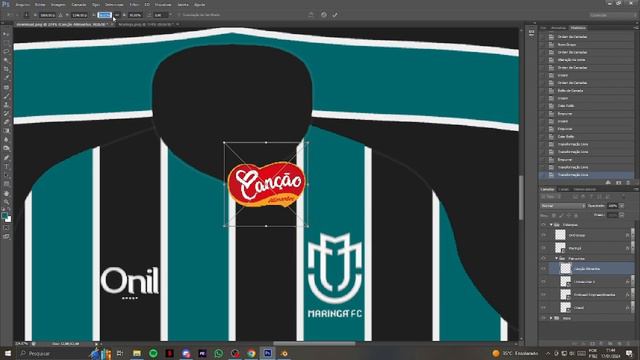
Task: Select the Clone Stamp tool
Action: (x=6, y=105)
